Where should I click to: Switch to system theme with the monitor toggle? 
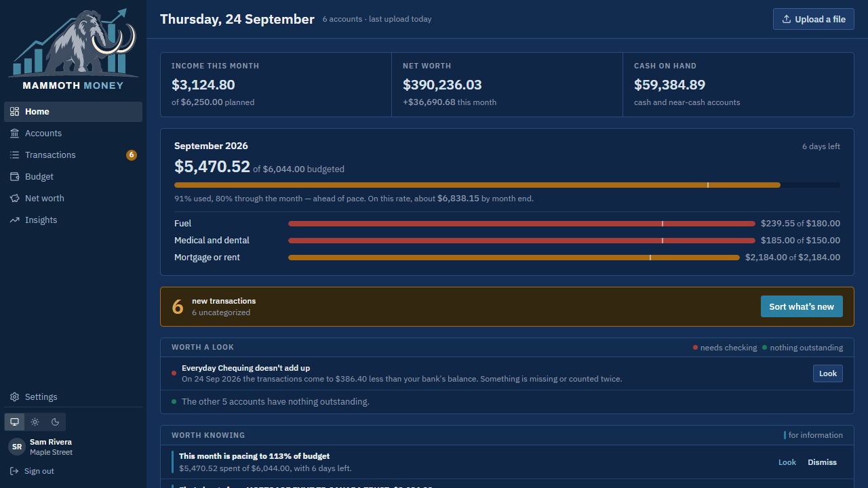point(14,422)
